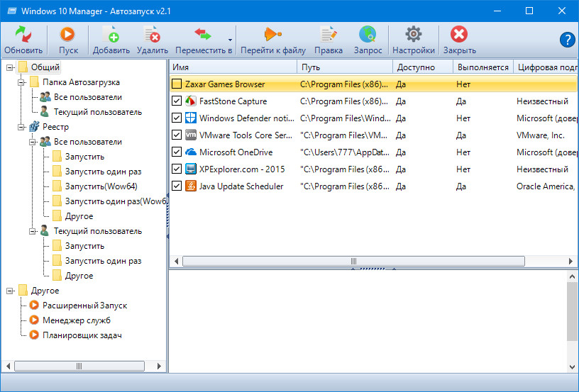Click the Перейти к файлу icon
The width and height of the screenshot is (579, 392).
click(x=273, y=34)
